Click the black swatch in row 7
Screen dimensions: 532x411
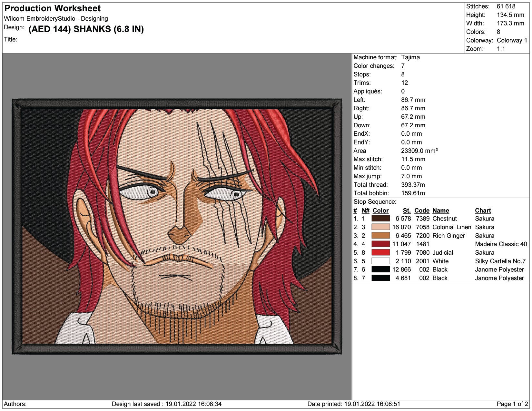(380, 269)
